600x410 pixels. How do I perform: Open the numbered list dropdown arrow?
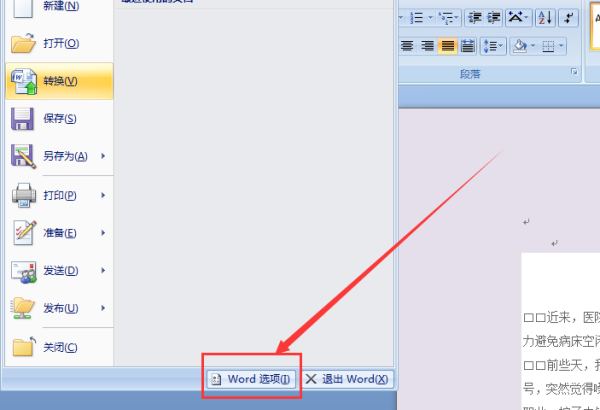tap(430, 18)
